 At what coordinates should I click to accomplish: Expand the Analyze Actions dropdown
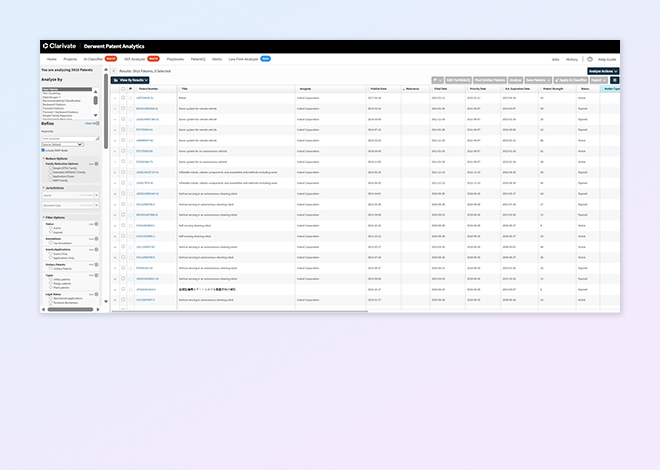[603, 71]
